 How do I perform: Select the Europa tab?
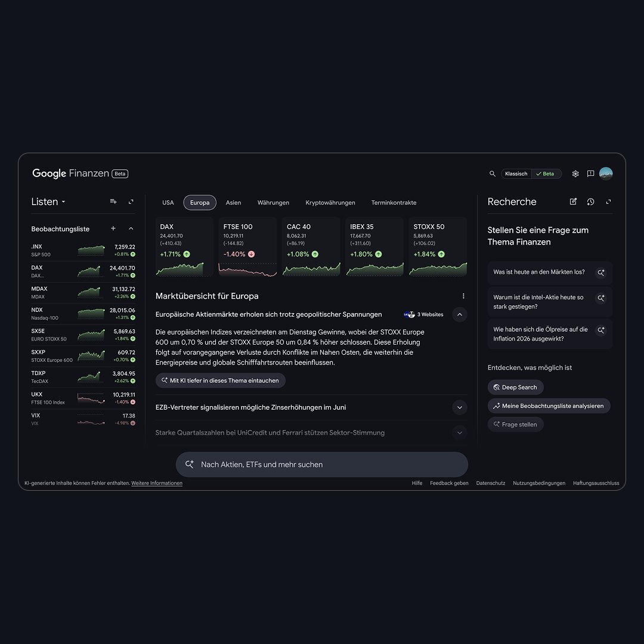click(x=200, y=203)
